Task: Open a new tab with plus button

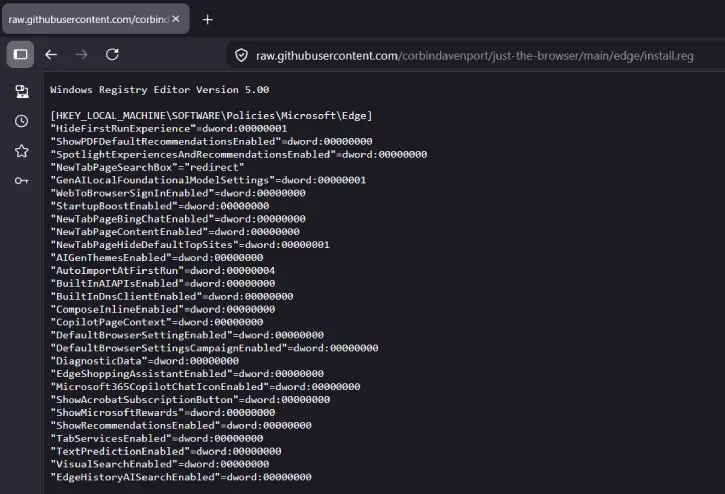Action: [x=208, y=19]
